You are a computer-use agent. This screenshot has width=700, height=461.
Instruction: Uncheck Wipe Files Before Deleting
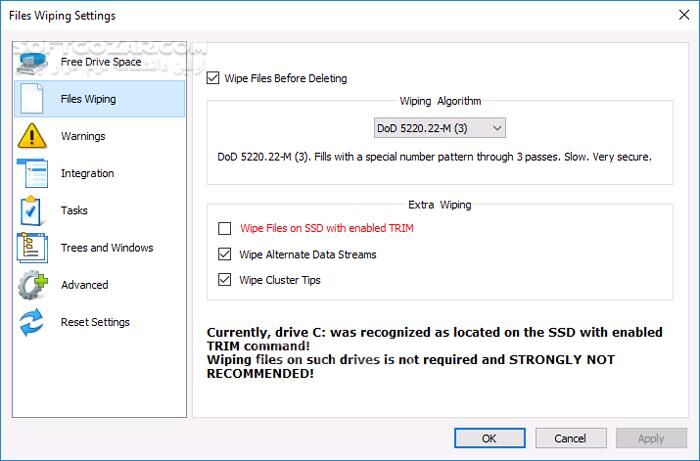[213, 78]
